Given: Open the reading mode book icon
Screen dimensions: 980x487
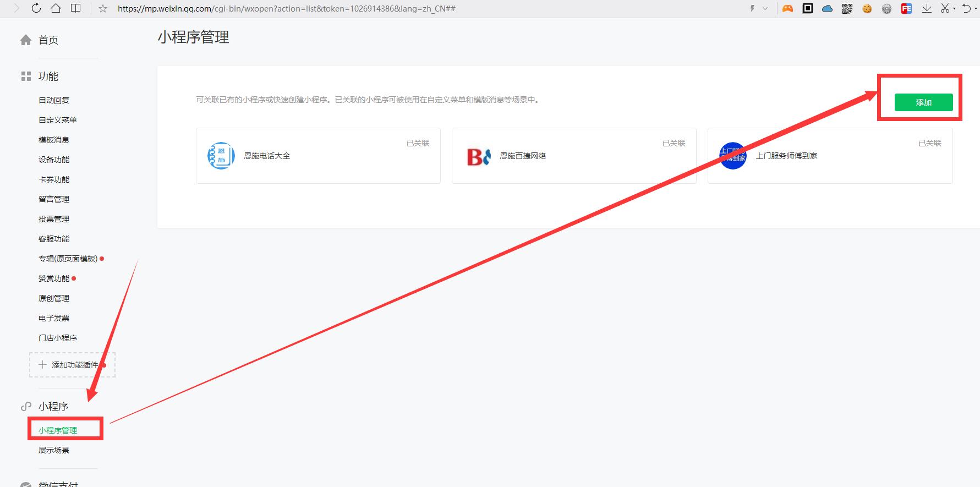Looking at the screenshot, I should pos(76,8).
